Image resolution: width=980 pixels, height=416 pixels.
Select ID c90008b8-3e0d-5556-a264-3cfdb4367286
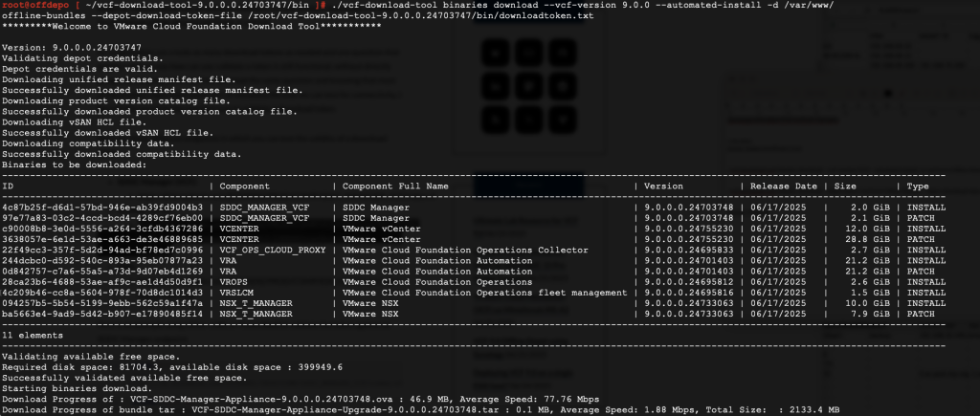[x=102, y=229]
